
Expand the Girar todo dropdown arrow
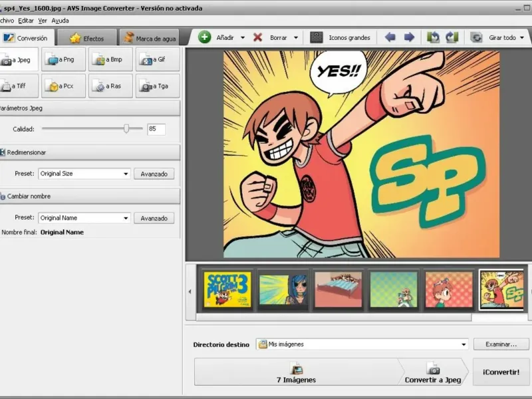point(522,38)
